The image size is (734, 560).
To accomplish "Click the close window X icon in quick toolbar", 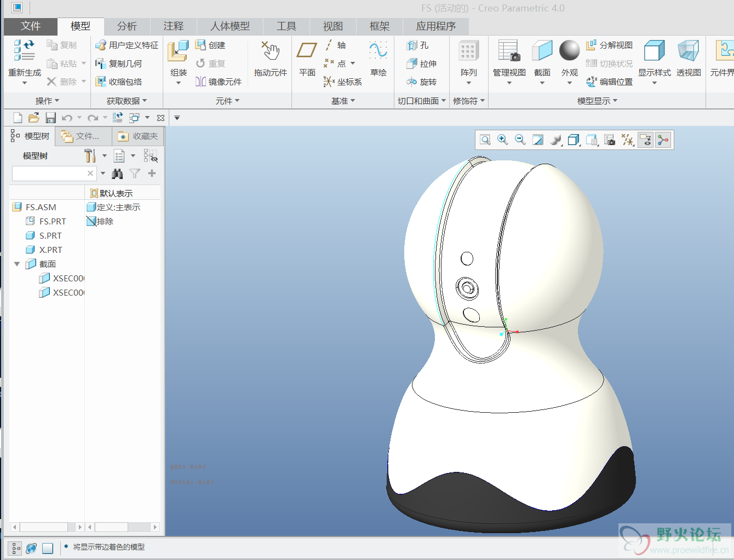I will 160,118.
